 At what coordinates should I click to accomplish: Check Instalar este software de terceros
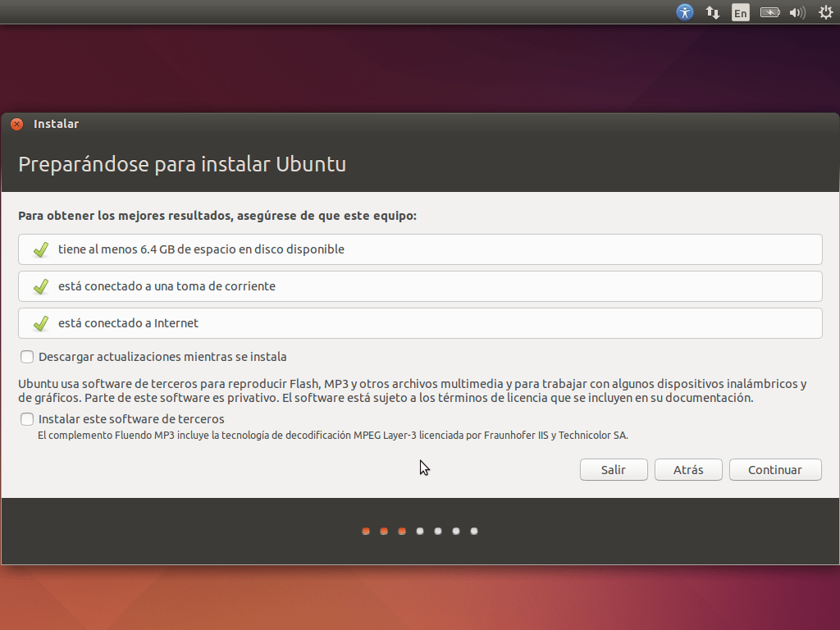click(27, 419)
